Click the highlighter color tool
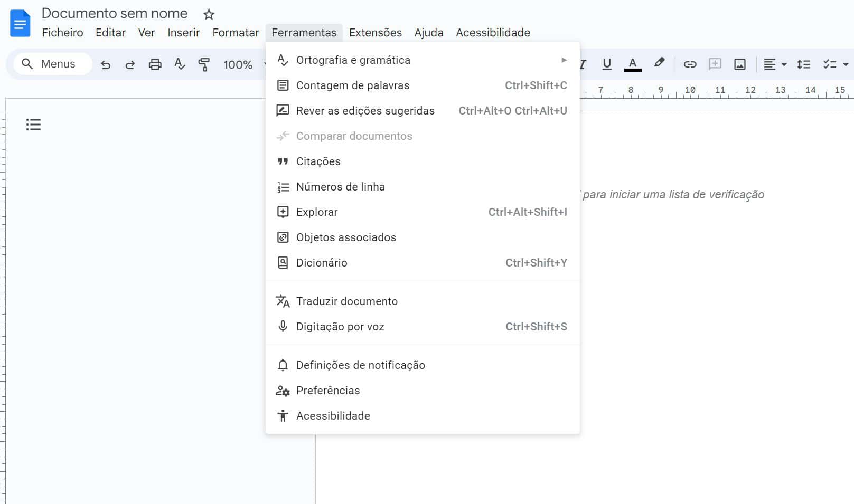The image size is (854, 504). click(659, 64)
